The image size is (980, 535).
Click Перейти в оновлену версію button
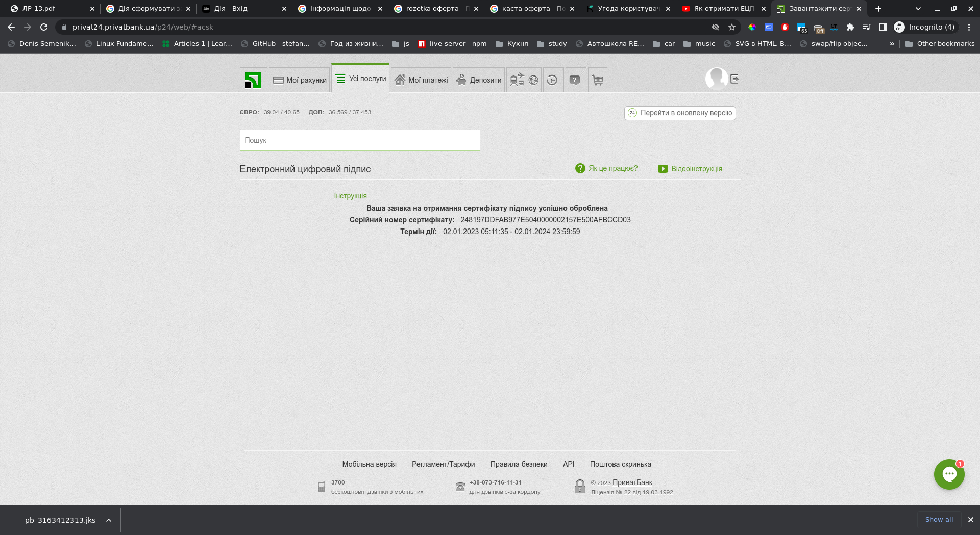coord(680,113)
